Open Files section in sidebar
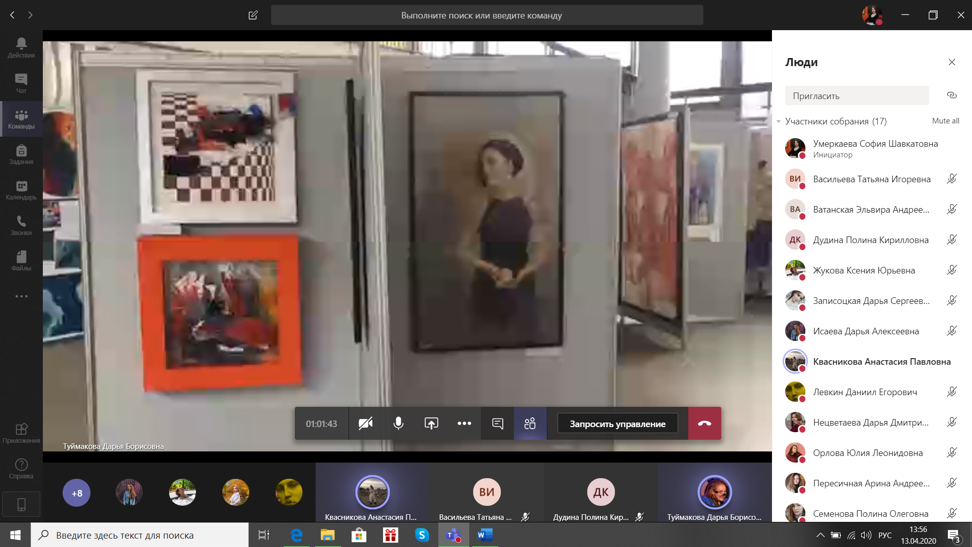 [x=21, y=260]
